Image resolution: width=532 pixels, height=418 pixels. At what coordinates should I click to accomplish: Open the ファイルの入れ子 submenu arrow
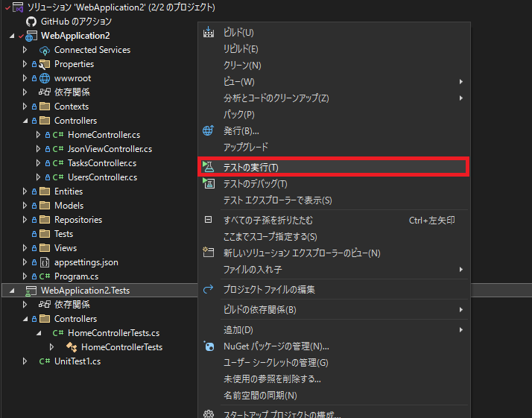[460, 270]
